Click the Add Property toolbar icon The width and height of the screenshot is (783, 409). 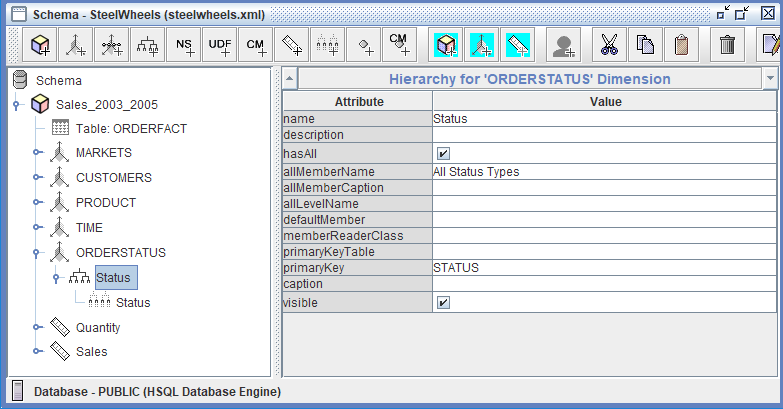point(364,45)
